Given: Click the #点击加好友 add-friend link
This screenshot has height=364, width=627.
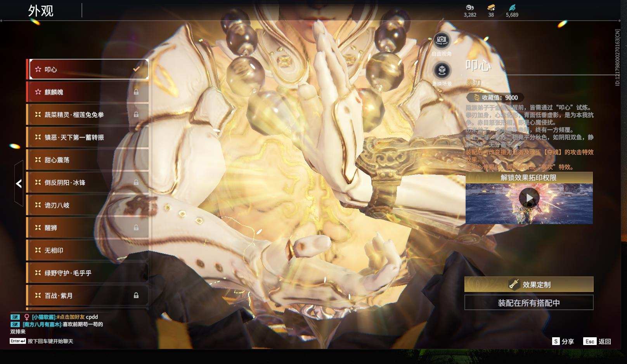Looking at the screenshot, I should (71, 317).
